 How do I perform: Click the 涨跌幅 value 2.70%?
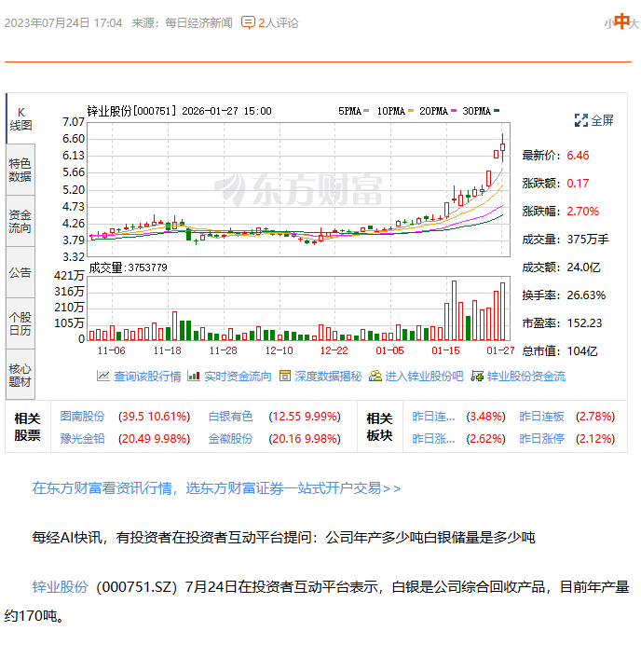[x=582, y=212]
